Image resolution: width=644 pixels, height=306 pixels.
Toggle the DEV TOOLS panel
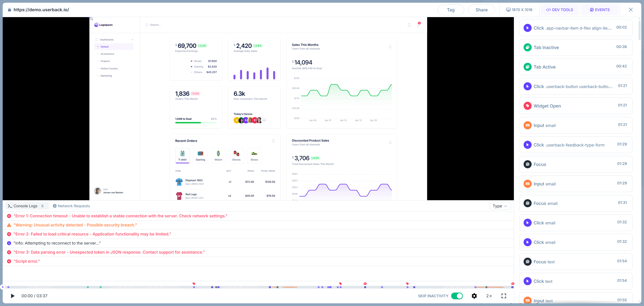pyautogui.click(x=559, y=10)
